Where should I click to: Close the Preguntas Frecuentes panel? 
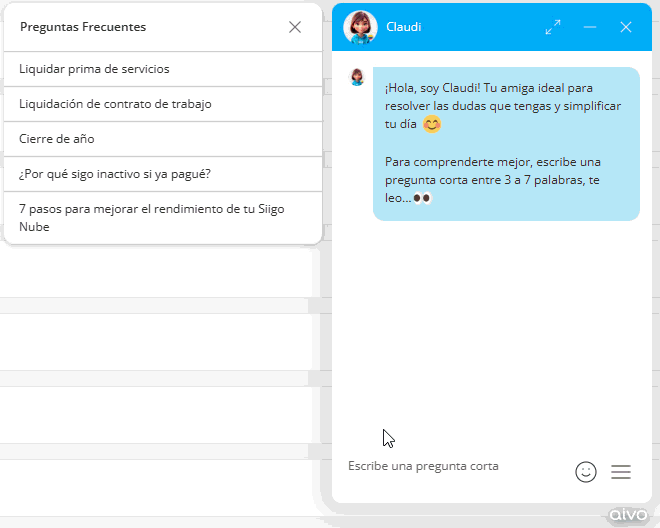[295, 27]
